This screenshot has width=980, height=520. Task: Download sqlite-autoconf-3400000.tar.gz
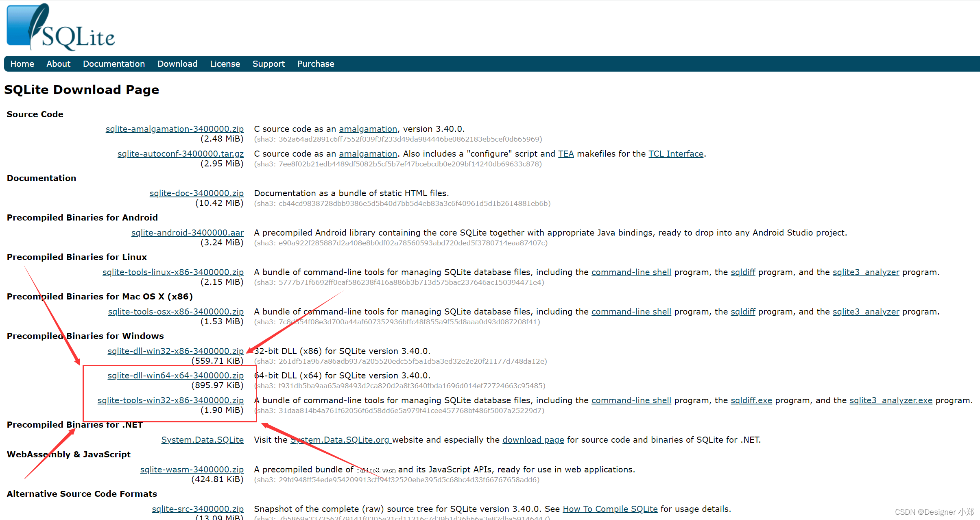180,153
